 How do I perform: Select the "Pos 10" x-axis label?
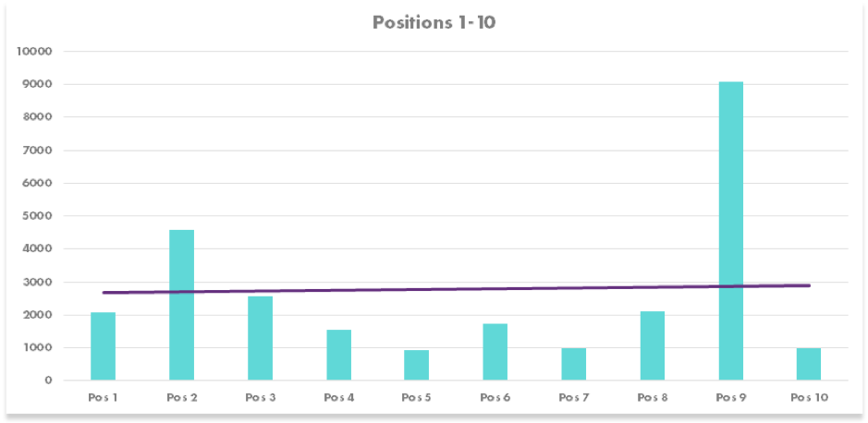810,398
